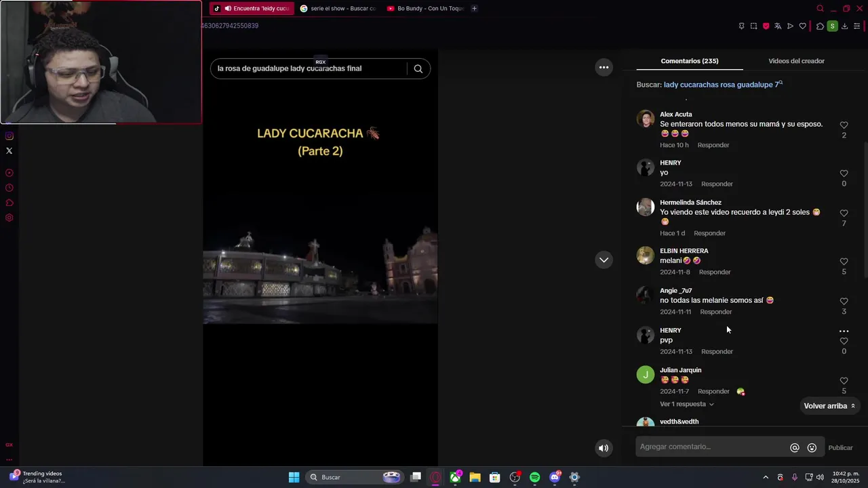Click the 'Publicar' button
This screenshot has height=488, width=868.
(840, 448)
